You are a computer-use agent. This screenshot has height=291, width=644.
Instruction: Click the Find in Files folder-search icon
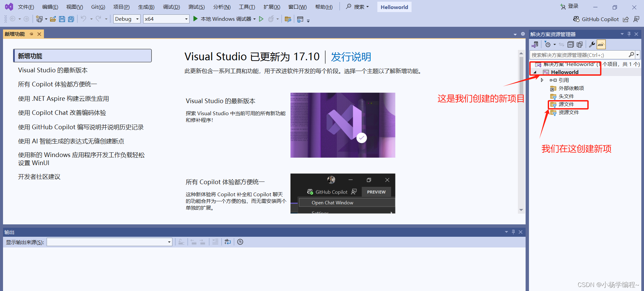tap(288, 19)
